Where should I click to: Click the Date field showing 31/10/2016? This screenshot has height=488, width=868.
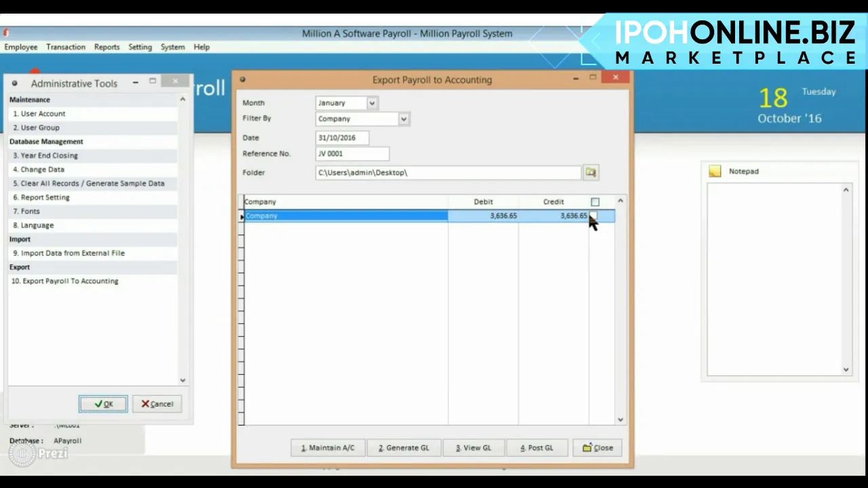pyautogui.click(x=342, y=138)
